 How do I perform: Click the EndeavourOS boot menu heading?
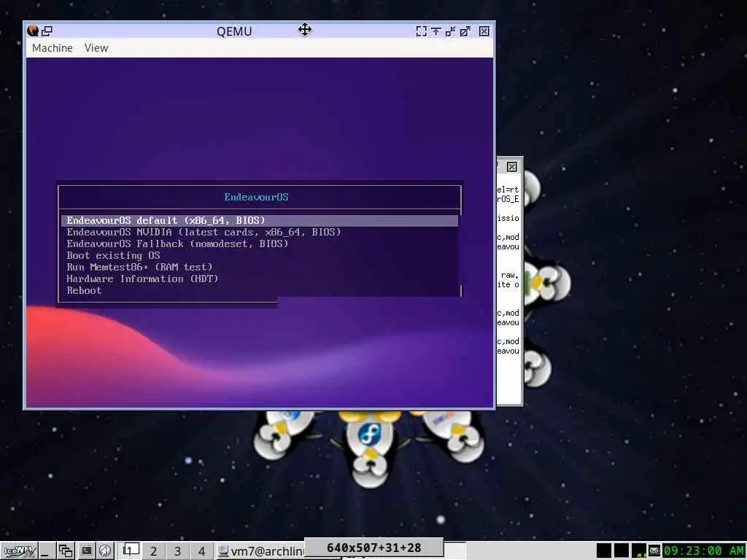256,197
